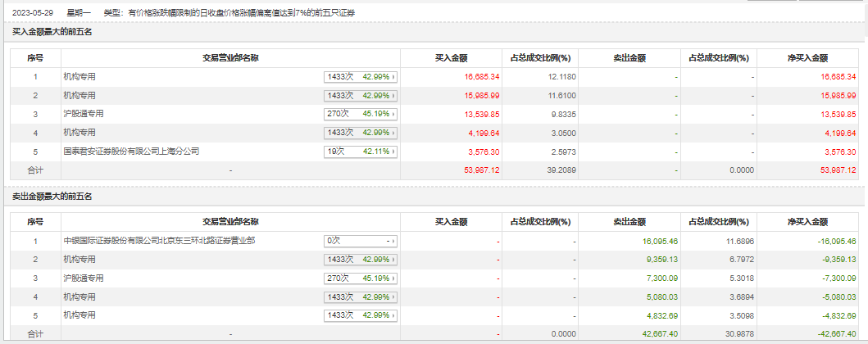The image size is (868, 344).
Task: Open 机构专用 in buy table row 1
Action: click(x=80, y=76)
